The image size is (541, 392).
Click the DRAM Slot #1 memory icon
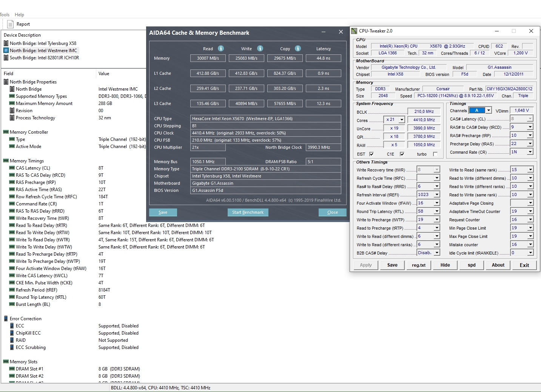coord(12,369)
